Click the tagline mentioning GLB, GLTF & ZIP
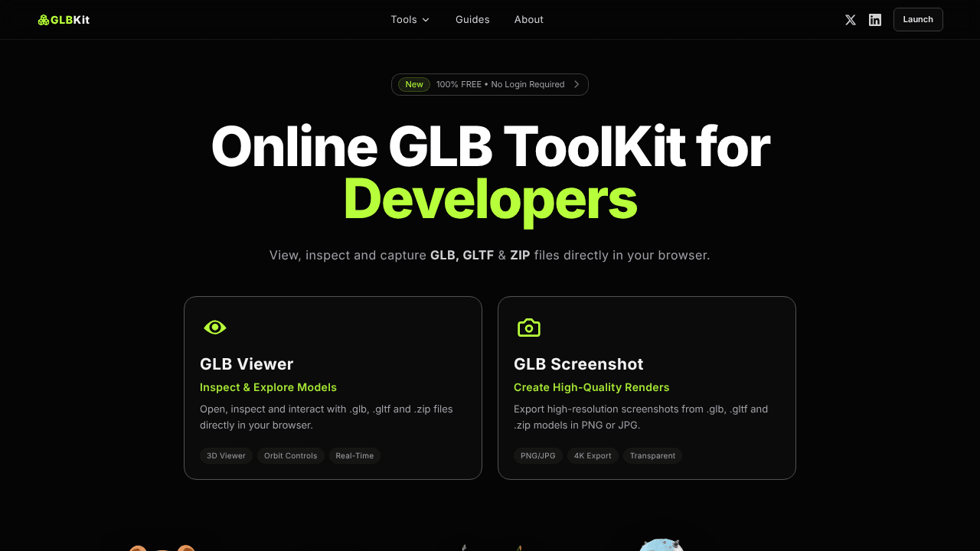This screenshot has height=551, width=980. pyautogui.click(x=490, y=255)
